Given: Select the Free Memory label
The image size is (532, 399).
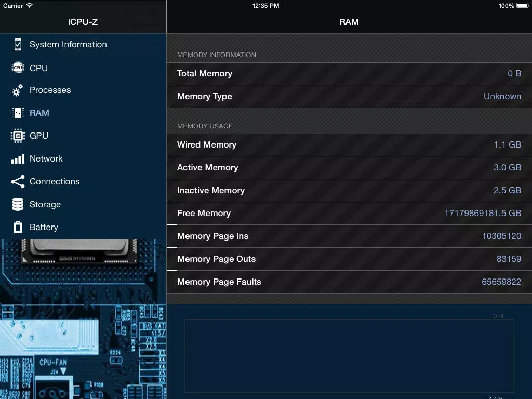Looking at the screenshot, I should click(x=204, y=213).
